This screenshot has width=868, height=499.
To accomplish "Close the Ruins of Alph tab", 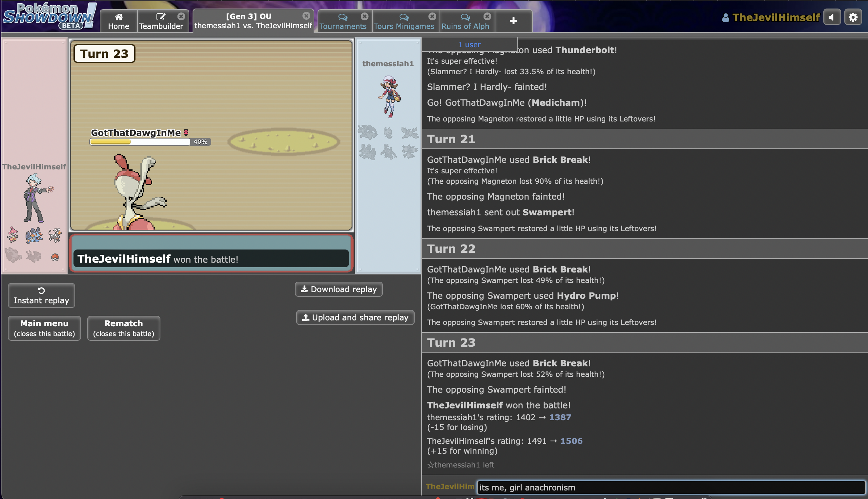I will 487,16.
